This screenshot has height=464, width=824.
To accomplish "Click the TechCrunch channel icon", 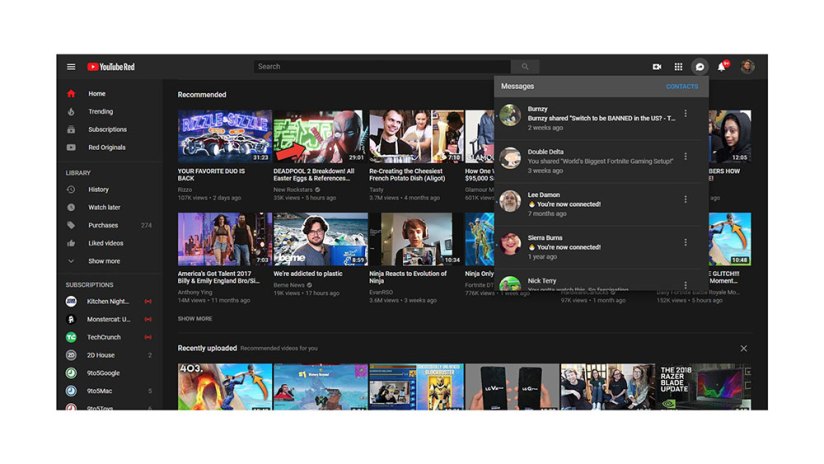I will coord(71,337).
